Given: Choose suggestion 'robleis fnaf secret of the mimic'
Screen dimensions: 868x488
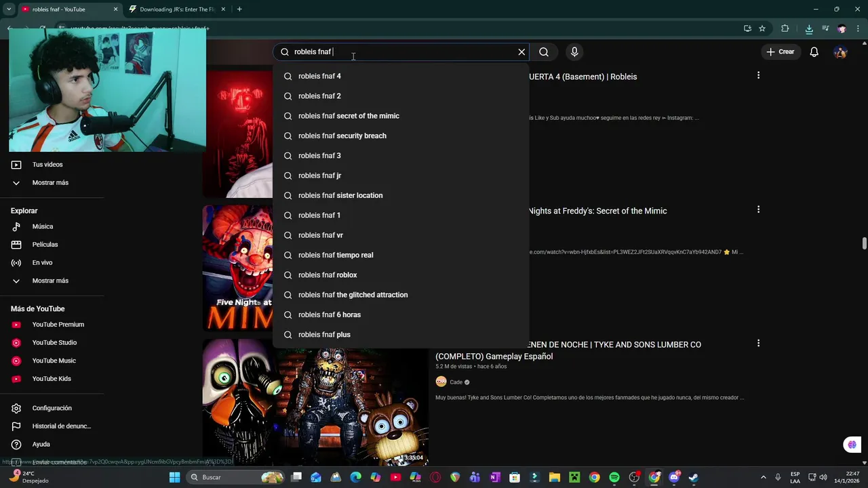Looking at the screenshot, I should 401,116.
